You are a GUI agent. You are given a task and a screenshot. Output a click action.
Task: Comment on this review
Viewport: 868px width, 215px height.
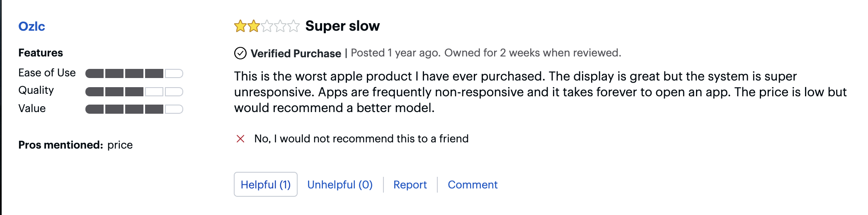pyautogui.click(x=473, y=184)
